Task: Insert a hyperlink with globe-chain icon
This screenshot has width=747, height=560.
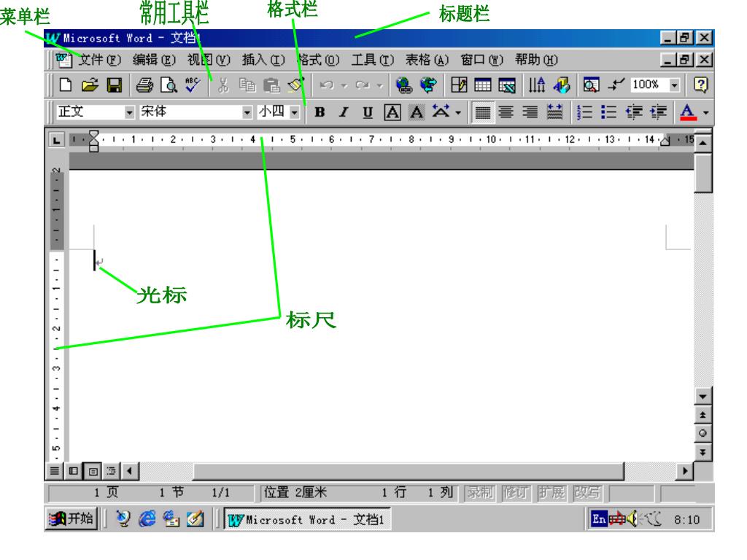Action: tap(404, 85)
